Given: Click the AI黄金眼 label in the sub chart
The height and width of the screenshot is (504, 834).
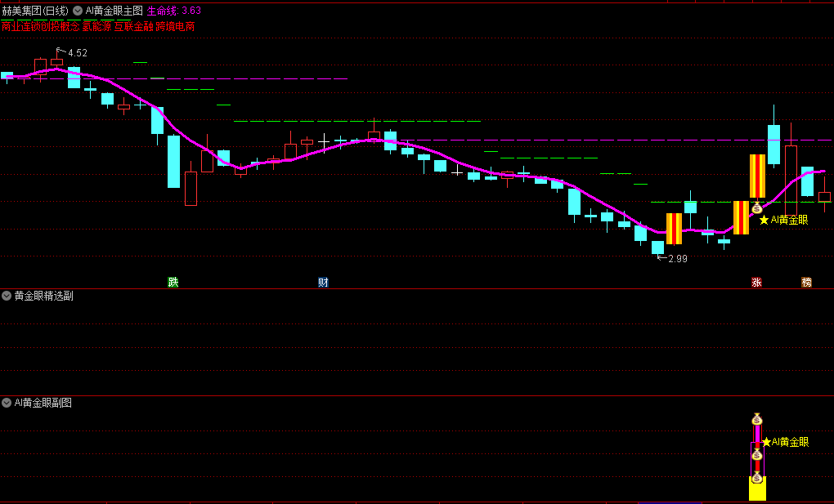Looking at the screenshot, I should 791,442.
